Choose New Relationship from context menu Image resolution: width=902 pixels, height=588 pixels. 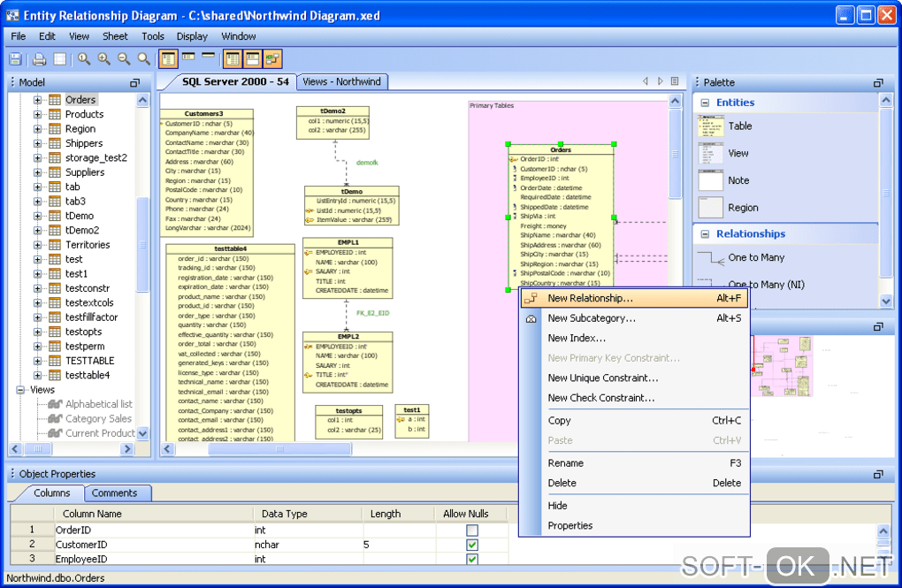pos(634,298)
